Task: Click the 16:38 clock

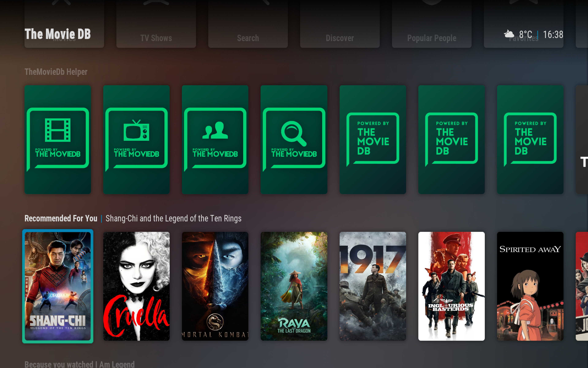Action: point(553,34)
